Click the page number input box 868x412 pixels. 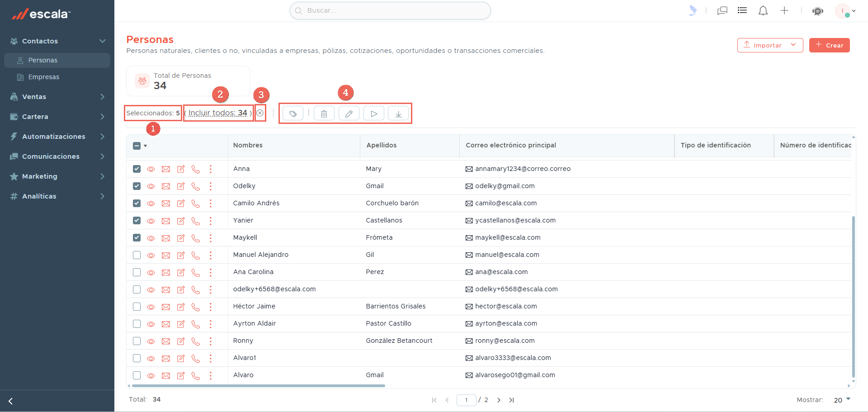click(467, 400)
